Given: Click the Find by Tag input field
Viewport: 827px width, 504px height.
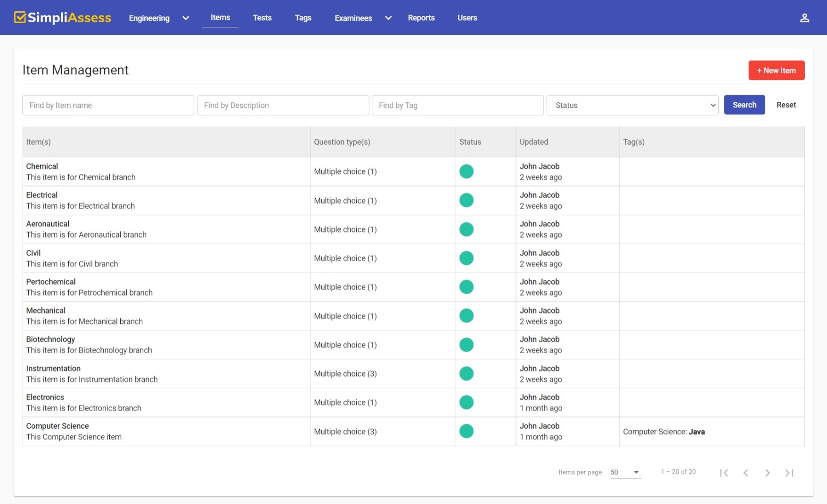Looking at the screenshot, I should point(457,105).
